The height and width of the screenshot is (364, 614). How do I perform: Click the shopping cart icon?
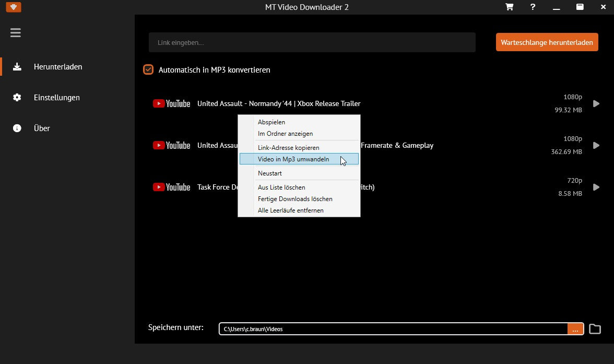click(x=509, y=7)
